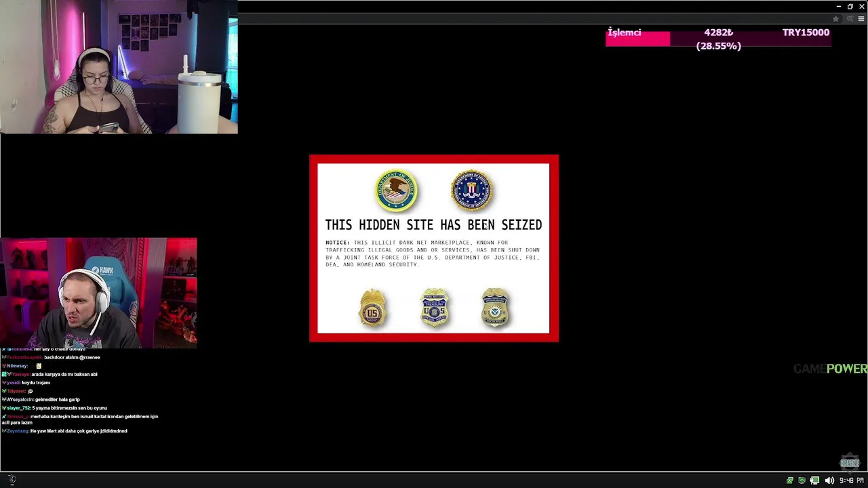Open the taskbar start menu icon
868x488 pixels.
tap(12, 480)
